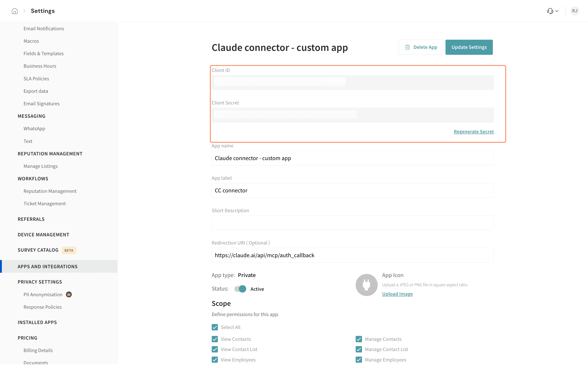Uncheck the View Contacts checkbox
This screenshot has height=368, width=588.
click(215, 339)
